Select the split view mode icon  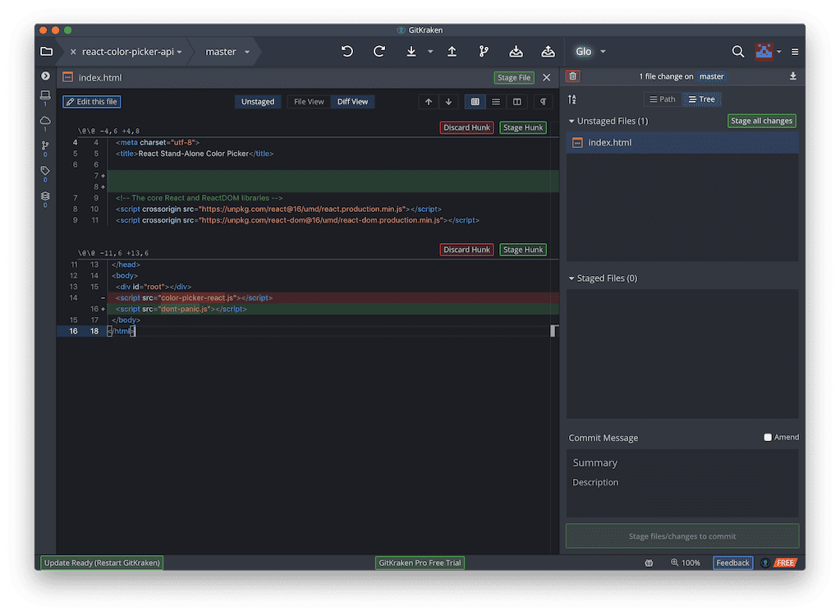pyautogui.click(x=517, y=102)
